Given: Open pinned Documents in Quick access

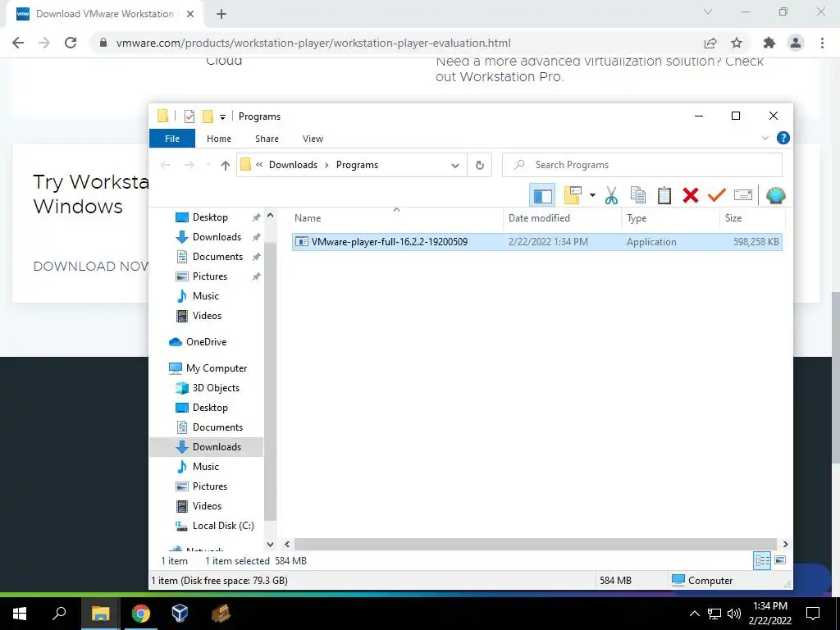Looking at the screenshot, I should click(x=217, y=257).
